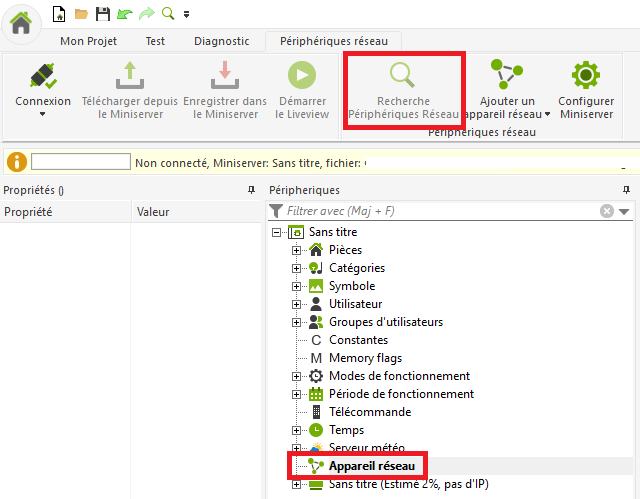Click the Démarrer le Liveview play icon
640x499 pixels.
pos(301,76)
